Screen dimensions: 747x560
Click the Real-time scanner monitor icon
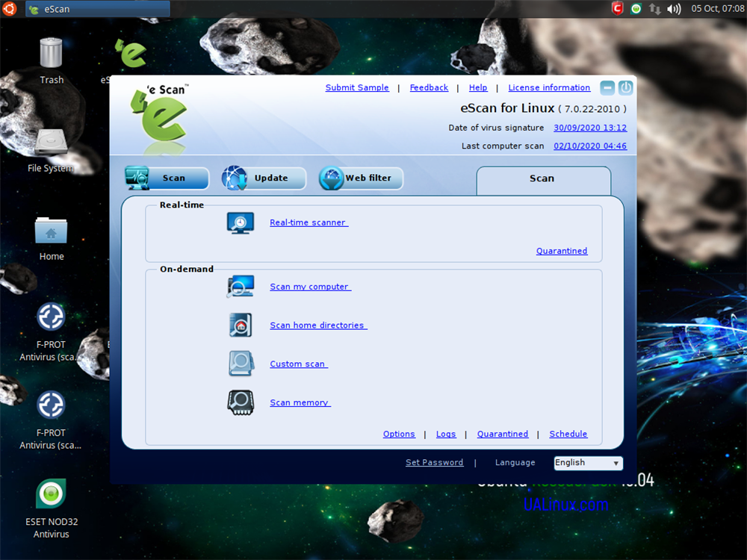240,223
